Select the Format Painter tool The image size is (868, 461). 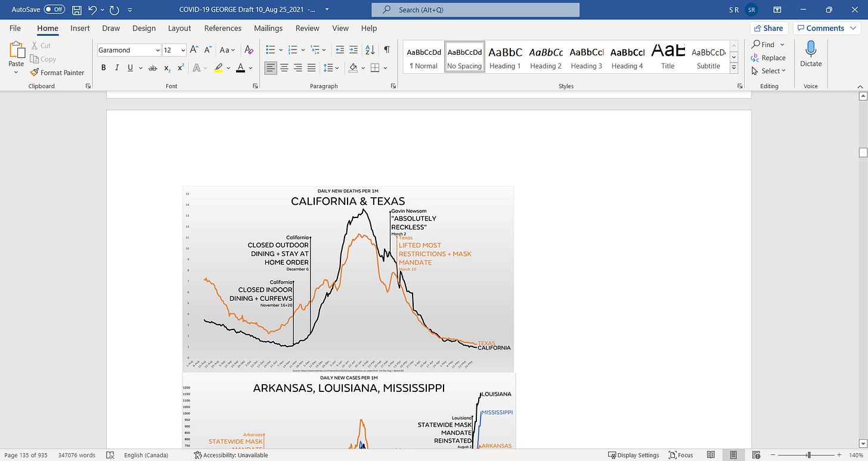(x=57, y=73)
